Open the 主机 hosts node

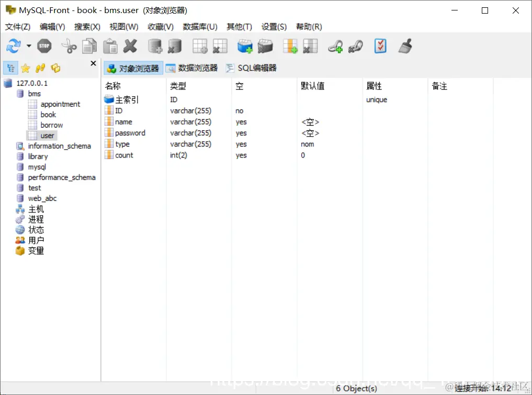[x=36, y=209]
